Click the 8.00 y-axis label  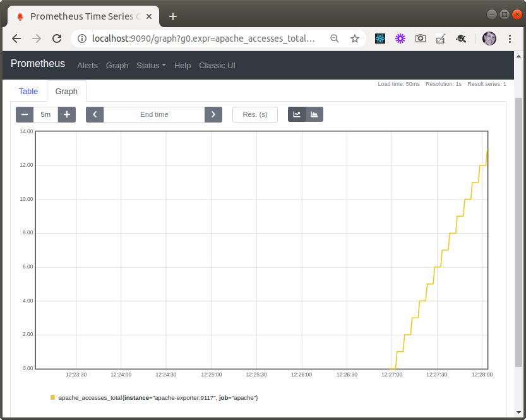[x=28, y=233]
